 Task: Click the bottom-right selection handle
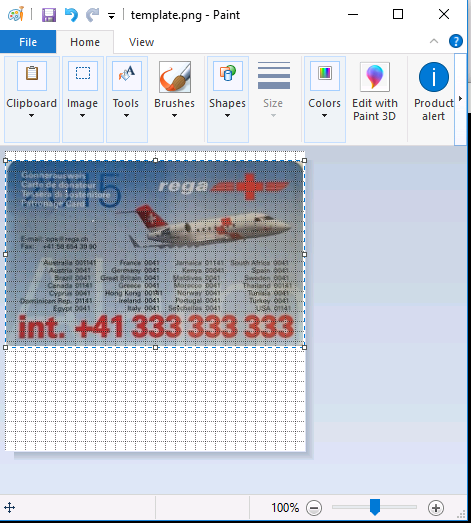coord(304,348)
